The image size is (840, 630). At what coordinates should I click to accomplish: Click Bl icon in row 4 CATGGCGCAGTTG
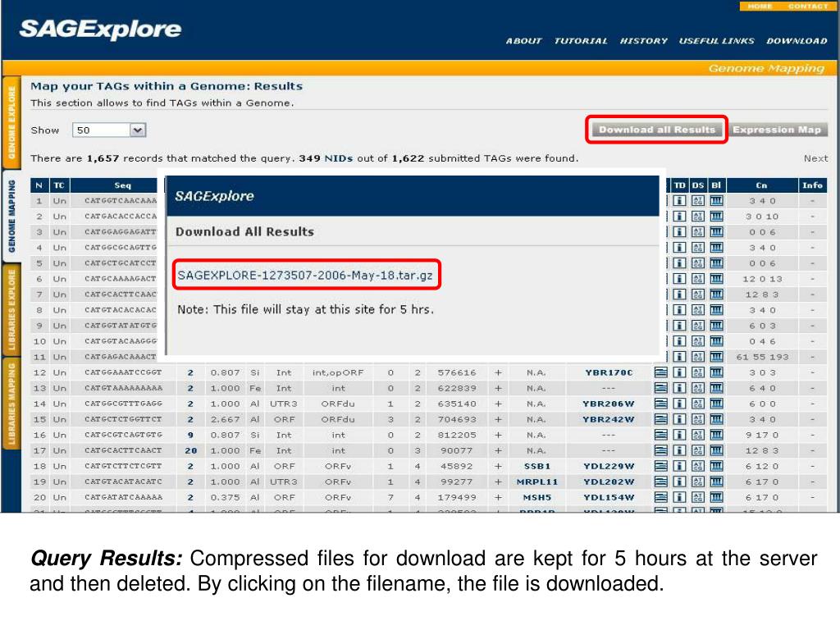(x=716, y=248)
